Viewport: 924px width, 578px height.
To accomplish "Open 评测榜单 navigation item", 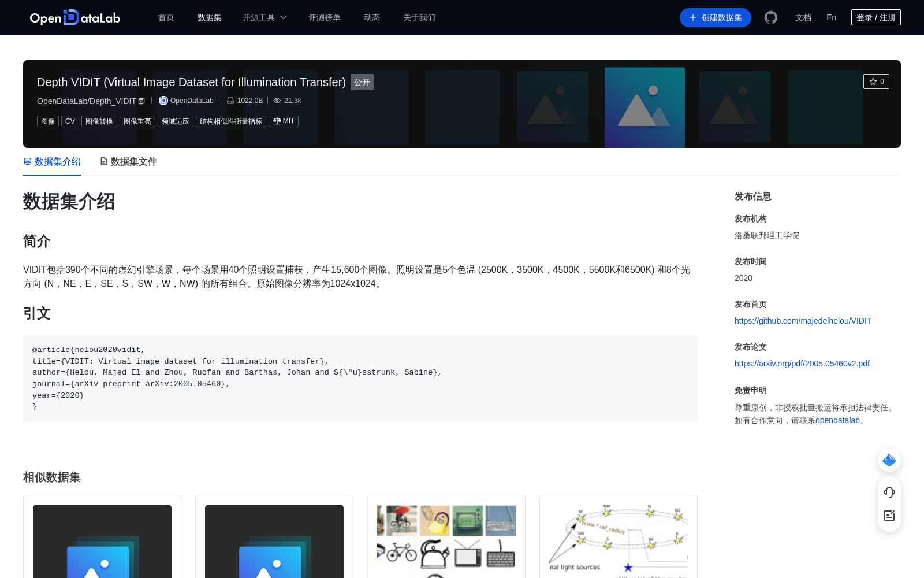I will click(325, 17).
